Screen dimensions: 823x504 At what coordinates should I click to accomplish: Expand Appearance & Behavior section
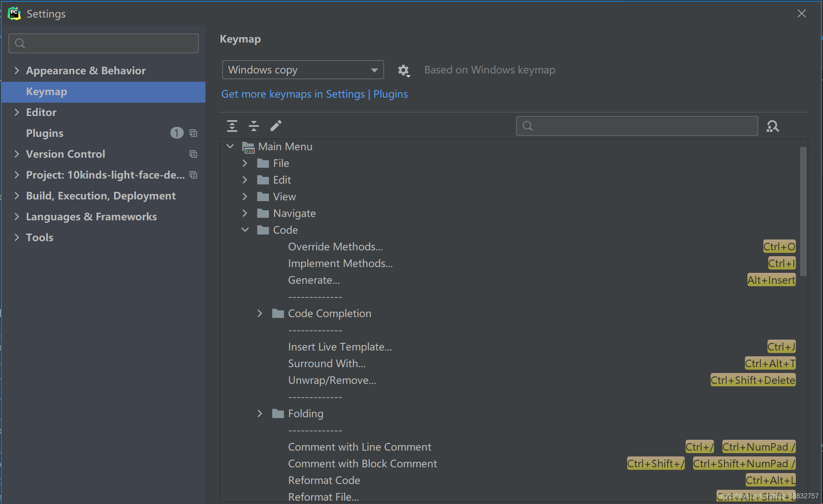(17, 71)
